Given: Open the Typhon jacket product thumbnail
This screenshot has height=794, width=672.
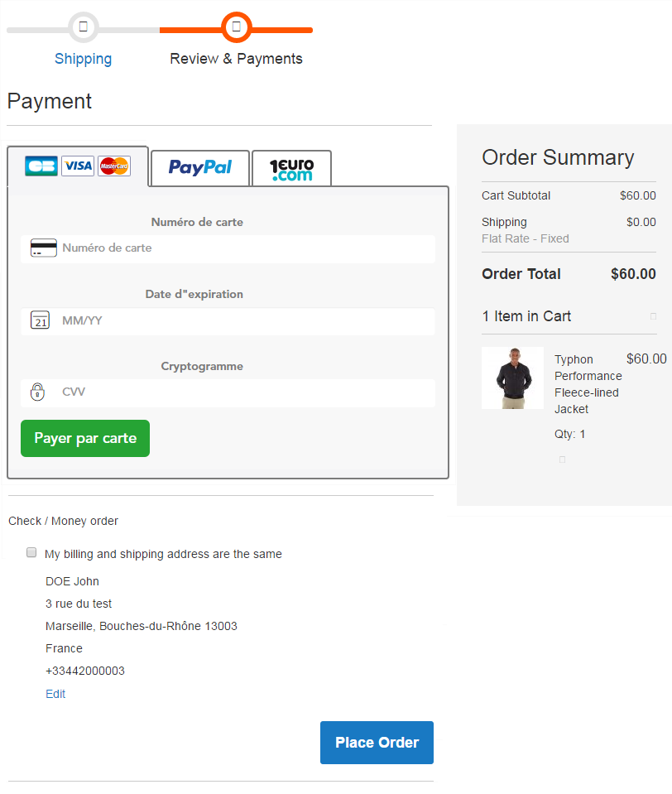Looking at the screenshot, I should pyautogui.click(x=512, y=378).
